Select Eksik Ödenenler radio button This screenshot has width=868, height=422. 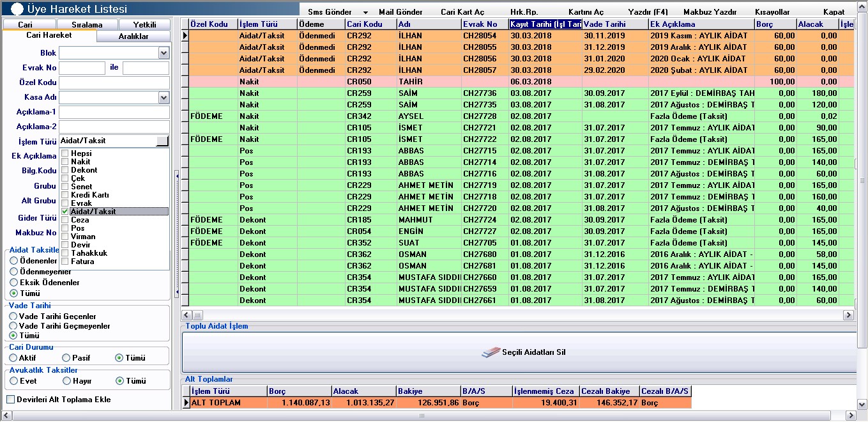pos(13,283)
